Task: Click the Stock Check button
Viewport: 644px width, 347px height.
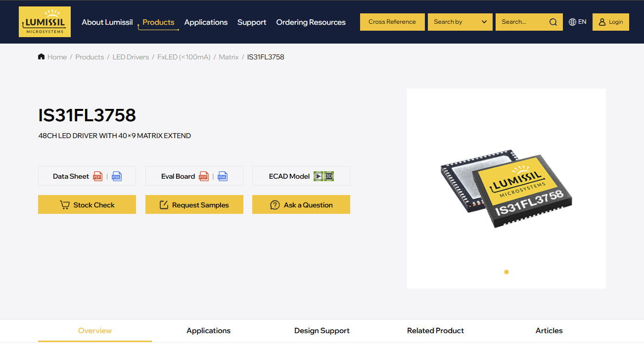Action: (87, 204)
